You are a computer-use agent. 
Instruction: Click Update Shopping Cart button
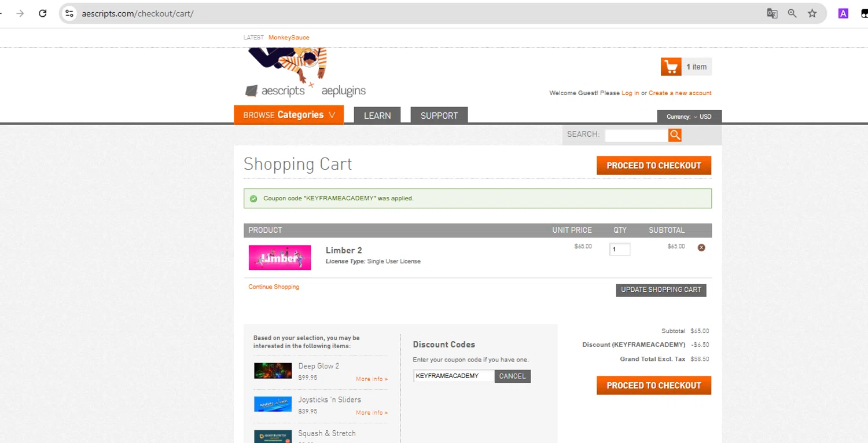point(661,290)
